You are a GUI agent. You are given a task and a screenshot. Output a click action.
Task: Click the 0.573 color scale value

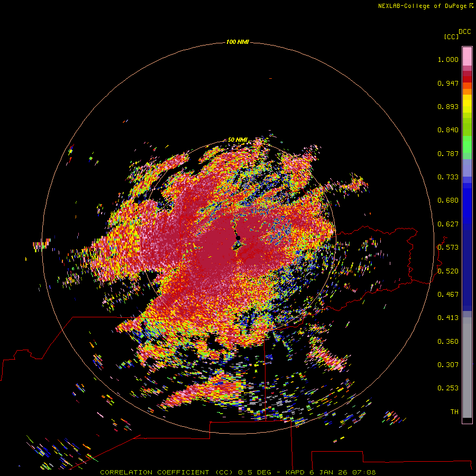tap(448, 248)
